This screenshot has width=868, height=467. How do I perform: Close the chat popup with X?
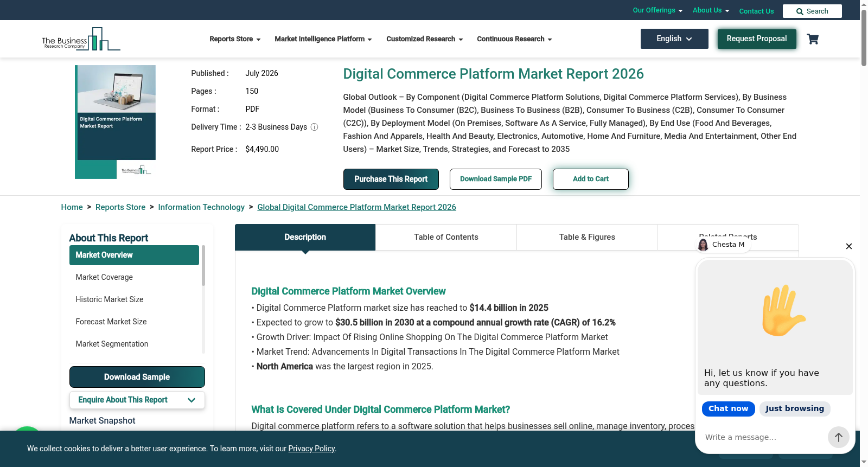(849, 246)
